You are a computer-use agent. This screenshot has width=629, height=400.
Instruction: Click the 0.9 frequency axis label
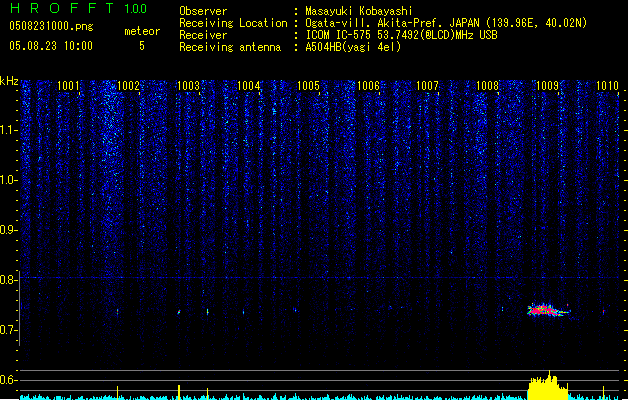coord(9,230)
